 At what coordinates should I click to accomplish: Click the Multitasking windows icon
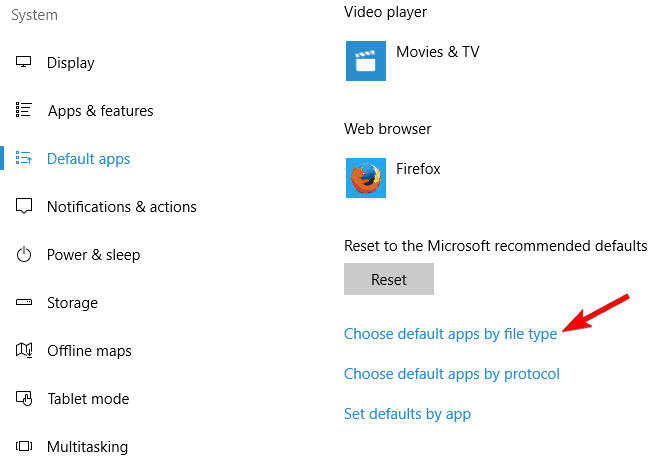[x=23, y=446]
